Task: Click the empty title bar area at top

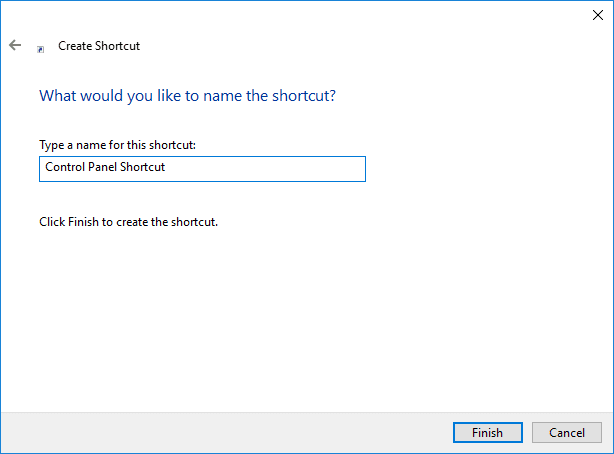Action: coord(300,14)
